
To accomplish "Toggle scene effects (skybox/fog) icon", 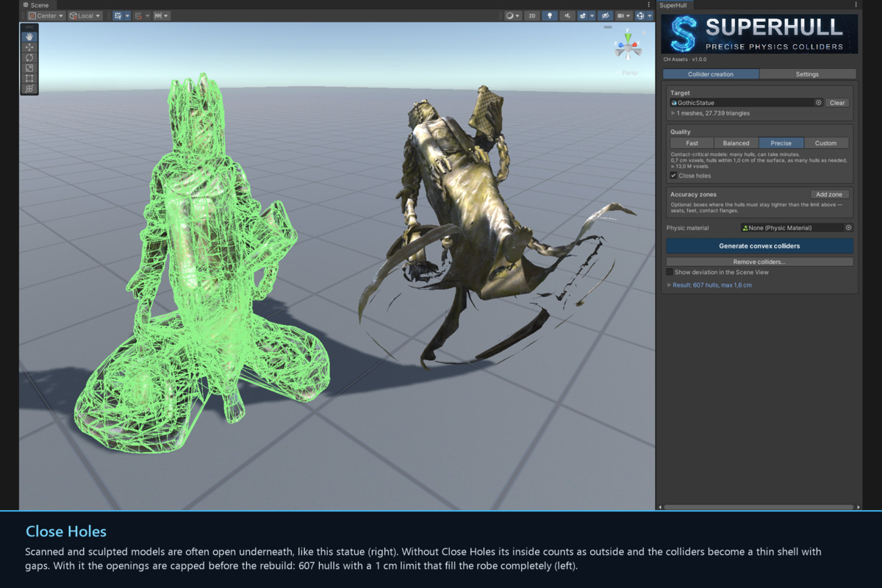I will click(582, 15).
